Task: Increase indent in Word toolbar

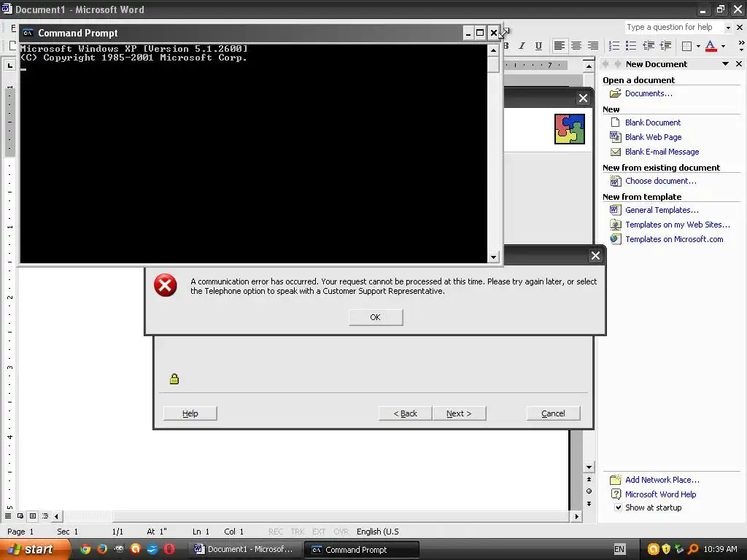Action: pyautogui.click(x=665, y=46)
